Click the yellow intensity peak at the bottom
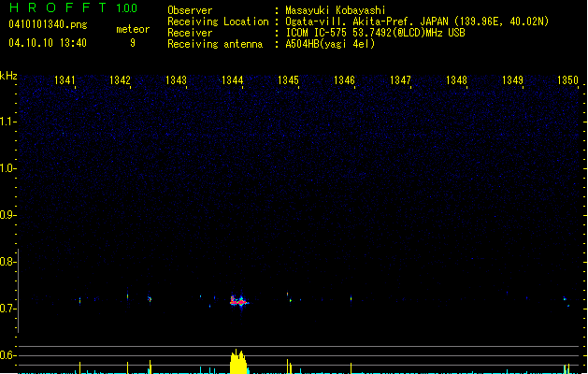The width and height of the screenshot is (588, 374). pos(239,361)
